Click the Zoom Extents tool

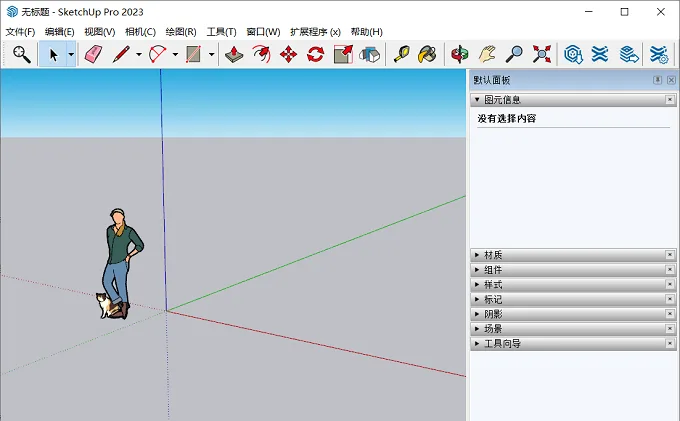(542, 55)
